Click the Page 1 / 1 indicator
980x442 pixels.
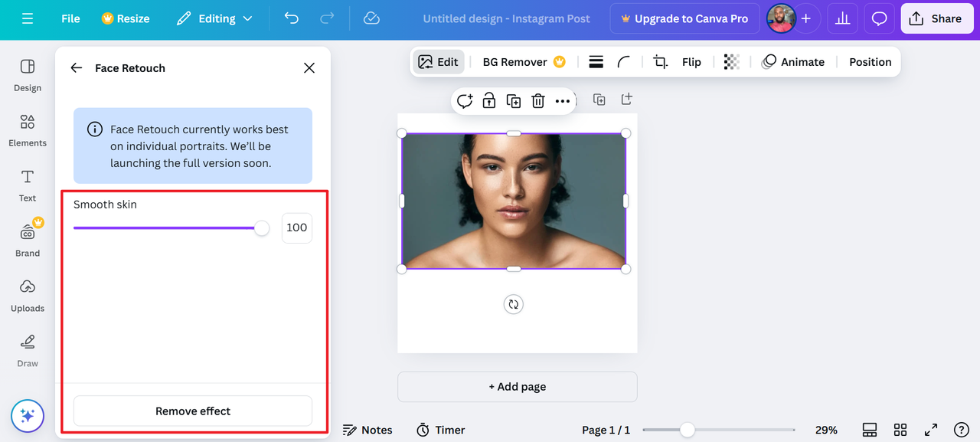606,430
